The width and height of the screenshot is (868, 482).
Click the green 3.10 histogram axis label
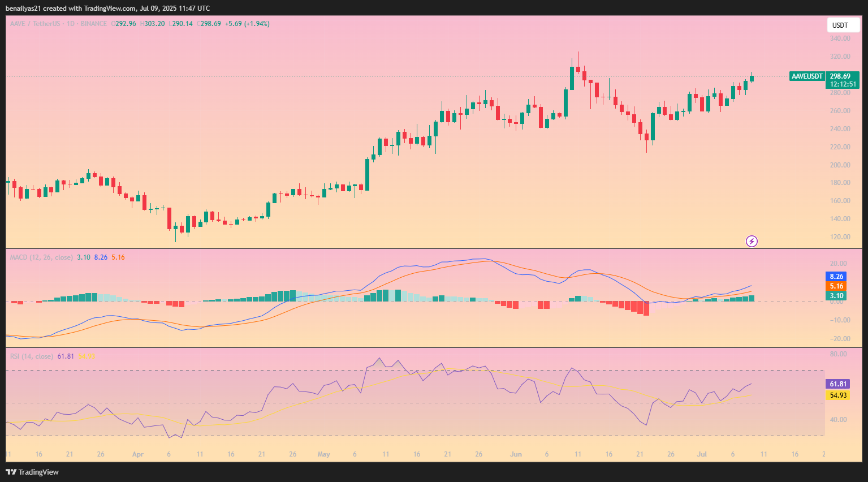point(836,296)
